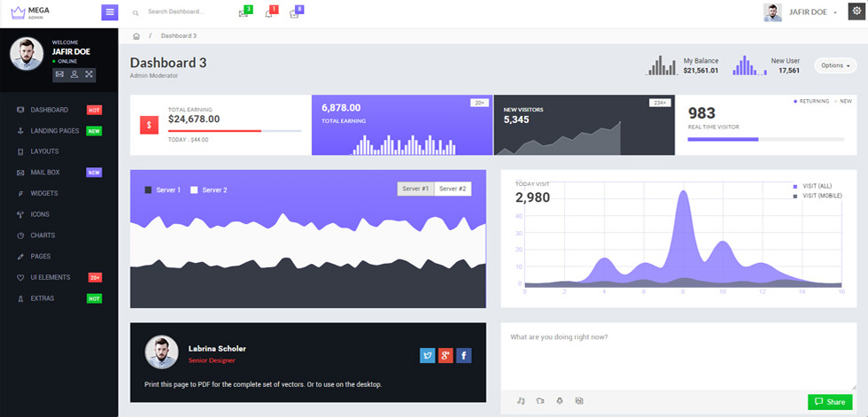868x417 pixels.
Task: Attach music using the music note icon
Action: 521,401
